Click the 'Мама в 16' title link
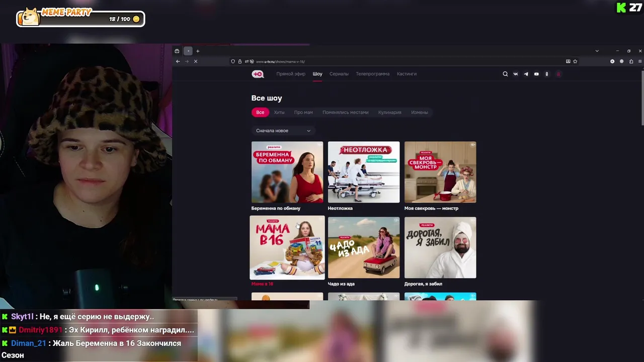This screenshot has width=644, height=362. point(262,284)
